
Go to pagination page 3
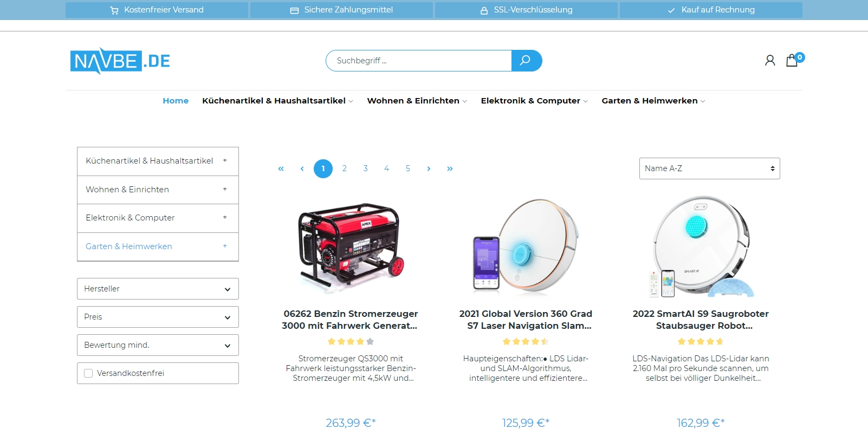365,168
